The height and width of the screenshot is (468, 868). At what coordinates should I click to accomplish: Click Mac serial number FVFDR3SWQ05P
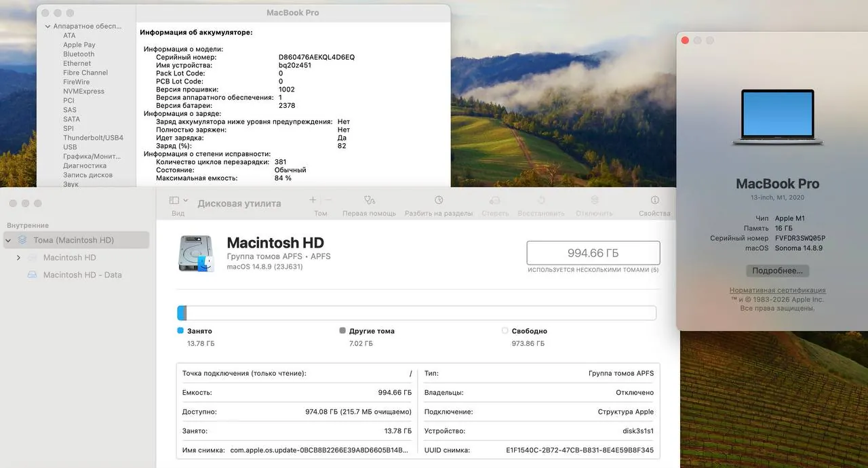pyautogui.click(x=800, y=238)
